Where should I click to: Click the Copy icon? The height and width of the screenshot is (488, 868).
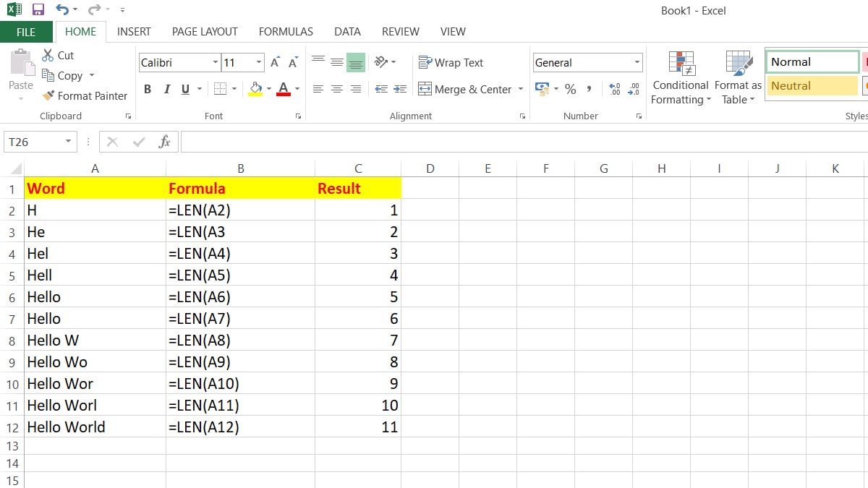pyautogui.click(x=48, y=75)
